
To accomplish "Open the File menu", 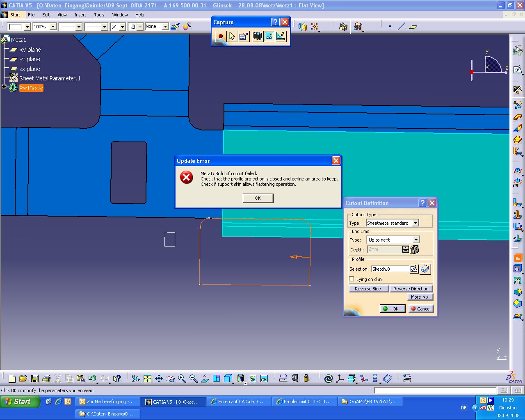I will [x=31, y=15].
